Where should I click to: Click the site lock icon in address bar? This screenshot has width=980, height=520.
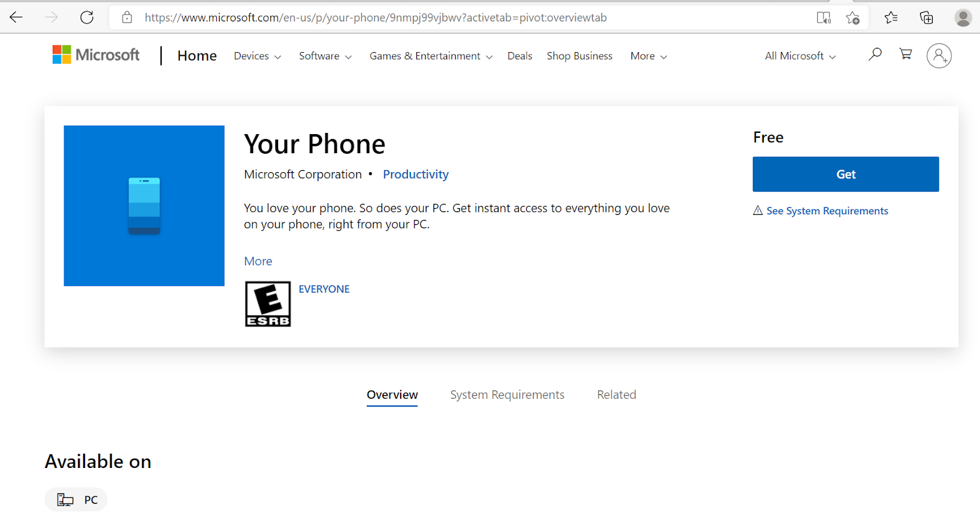(127, 17)
